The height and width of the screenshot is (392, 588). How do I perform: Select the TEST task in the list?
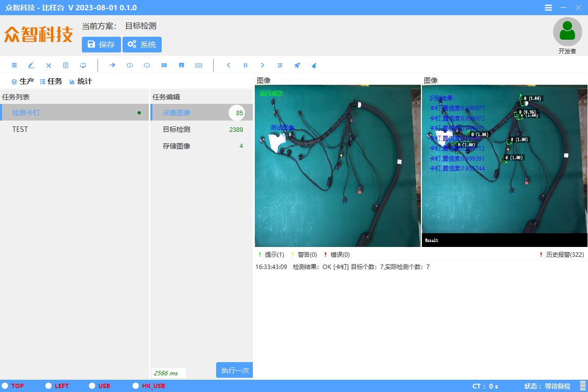(74, 129)
